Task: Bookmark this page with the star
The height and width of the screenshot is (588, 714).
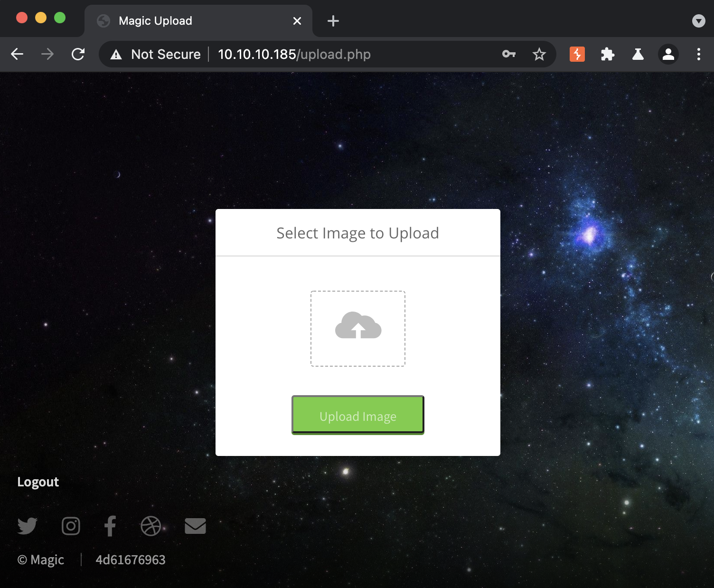Action: coord(539,55)
